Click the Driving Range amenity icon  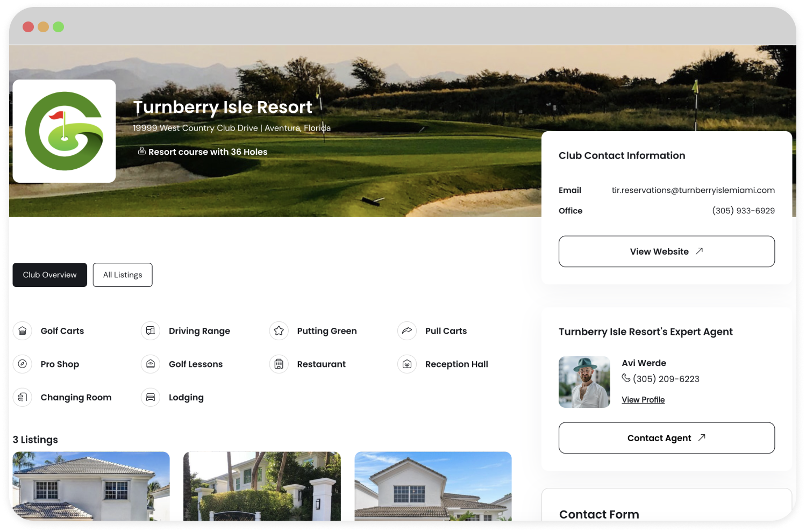click(x=151, y=331)
